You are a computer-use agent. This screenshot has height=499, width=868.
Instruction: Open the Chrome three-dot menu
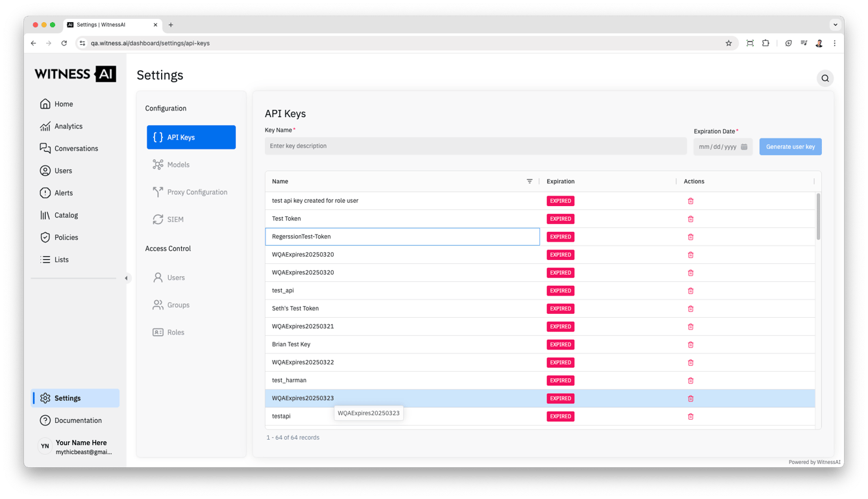pos(834,44)
